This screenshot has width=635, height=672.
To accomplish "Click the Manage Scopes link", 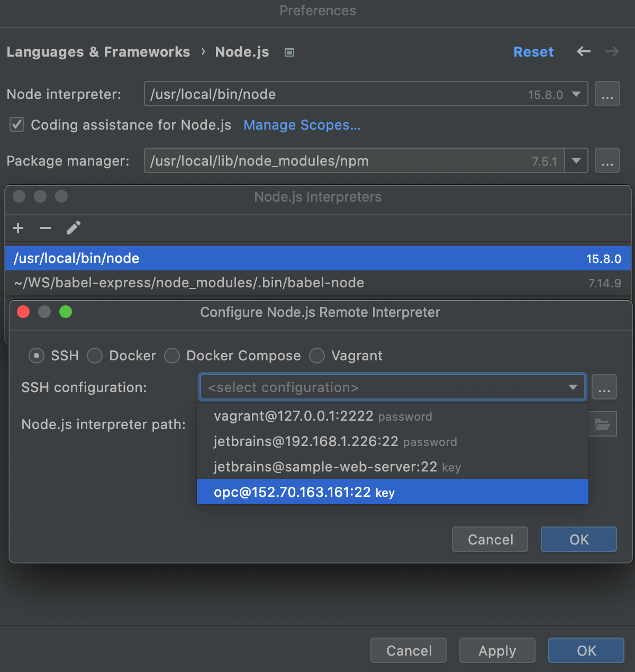I will (x=302, y=125).
